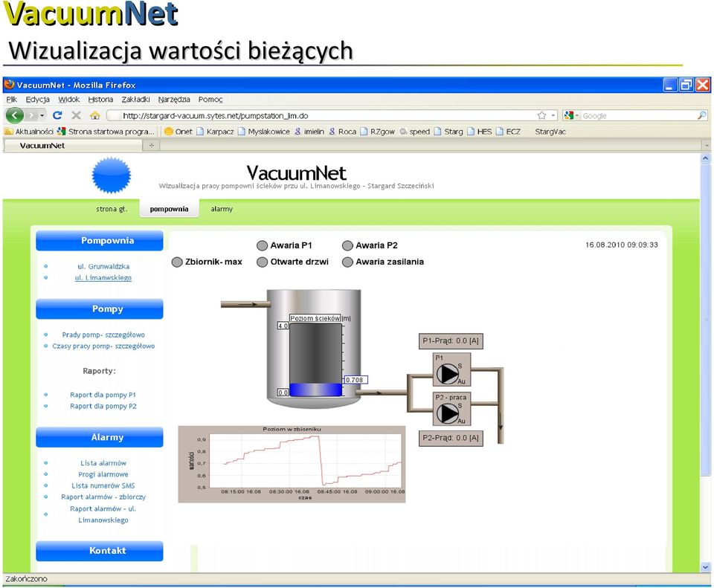
Task: Open the Plik menu
Action: (11, 99)
